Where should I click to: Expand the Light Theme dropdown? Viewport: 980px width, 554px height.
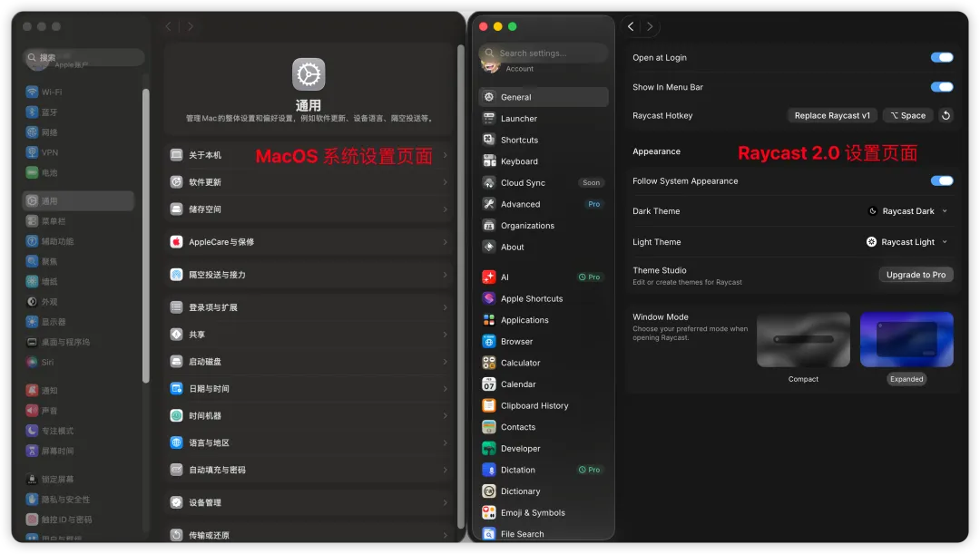[x=906, y=242]
